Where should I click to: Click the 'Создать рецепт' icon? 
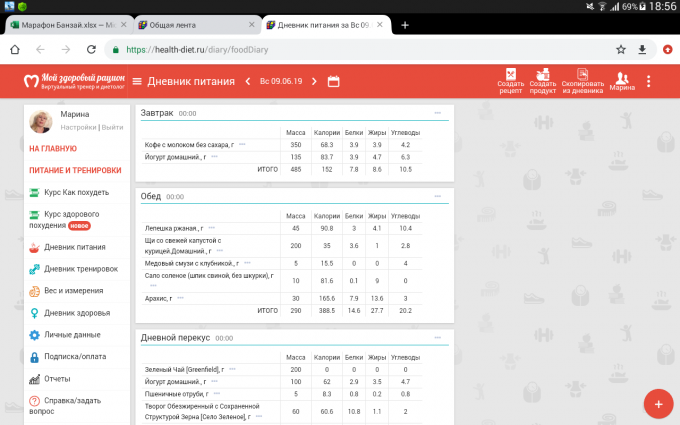pos(510,77)
